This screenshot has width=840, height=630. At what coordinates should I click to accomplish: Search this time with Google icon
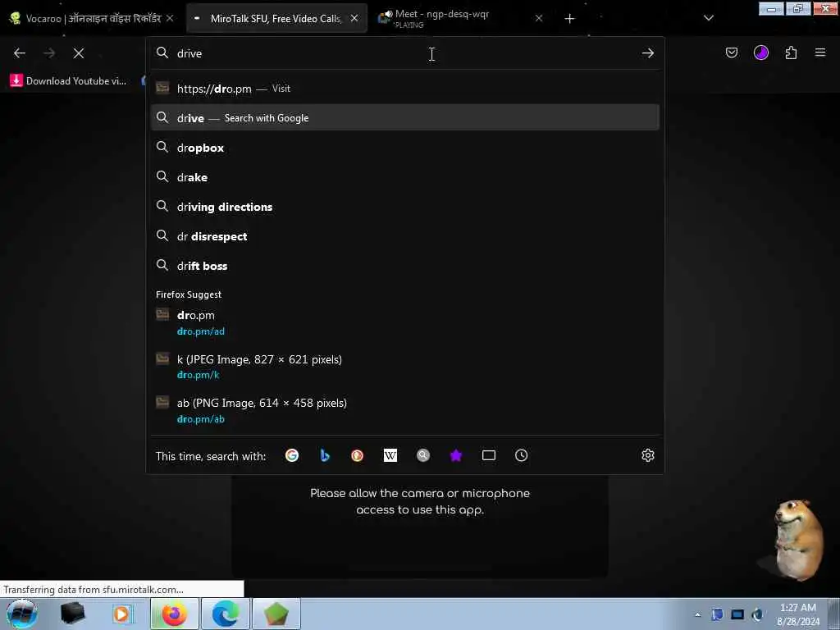pos(292,455)
